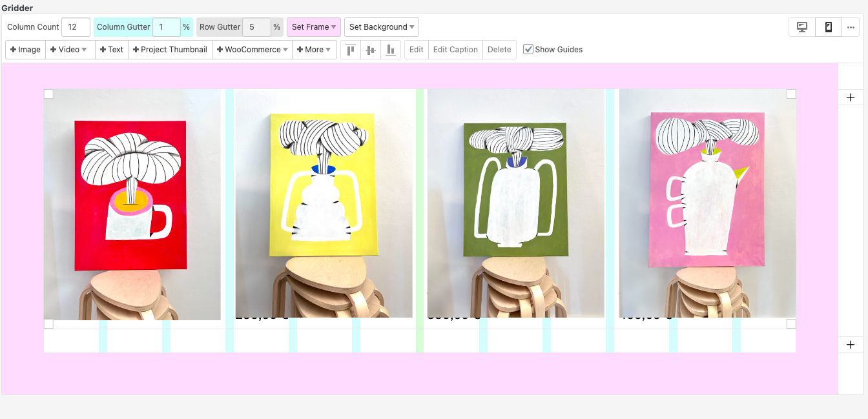Switch to phone view icon
This screenshot has width=868, height=419.
(x=828, y=27)
